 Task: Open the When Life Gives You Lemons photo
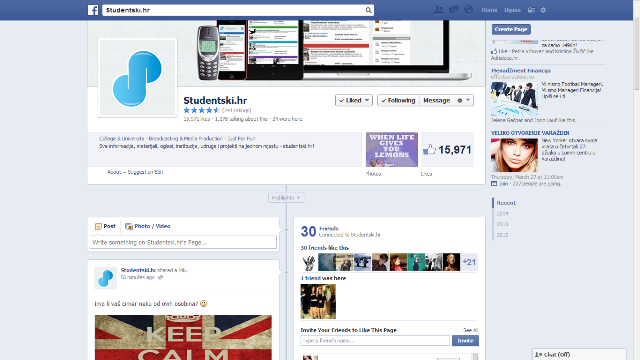click(392, 149)
